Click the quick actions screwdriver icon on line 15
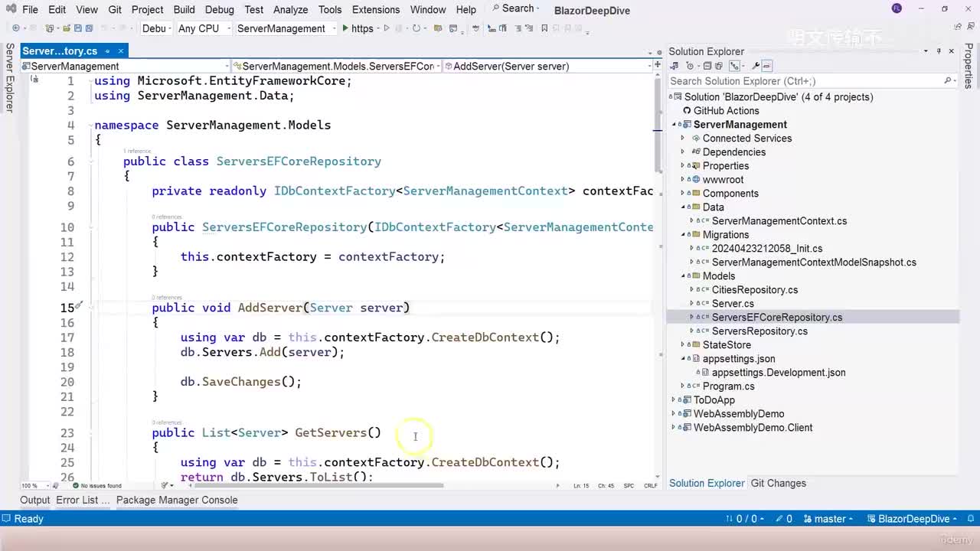The height and width of the screenshot is (551, 980). (x=78, y=307)
